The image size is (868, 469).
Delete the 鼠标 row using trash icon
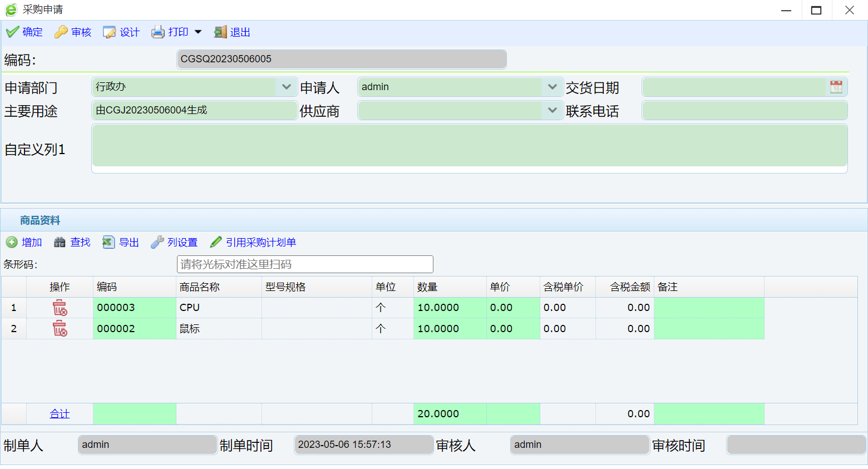(60, 329)
